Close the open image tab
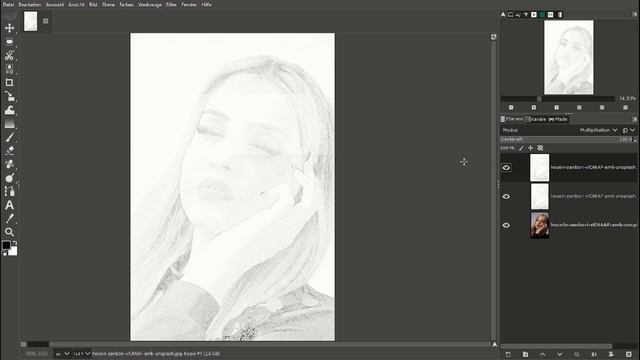Image resolution: width=640 pixels, height=360 pixels. tap(45, 21)
